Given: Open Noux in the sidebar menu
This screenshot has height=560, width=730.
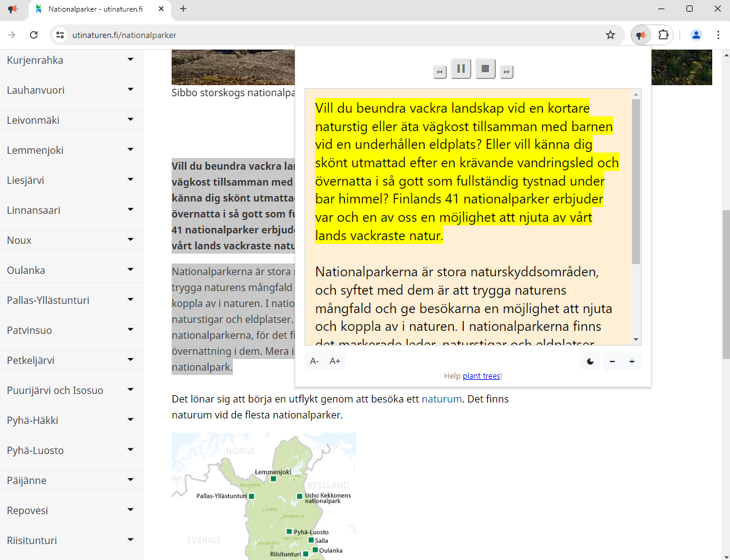Looking at the screenshot, I should click(x=19, y=241).
